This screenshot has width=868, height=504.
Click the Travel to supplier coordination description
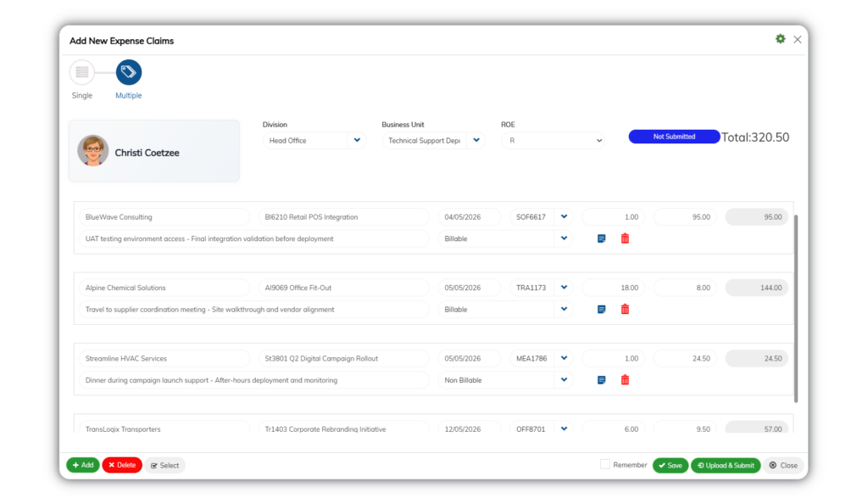tap(254, 310)
